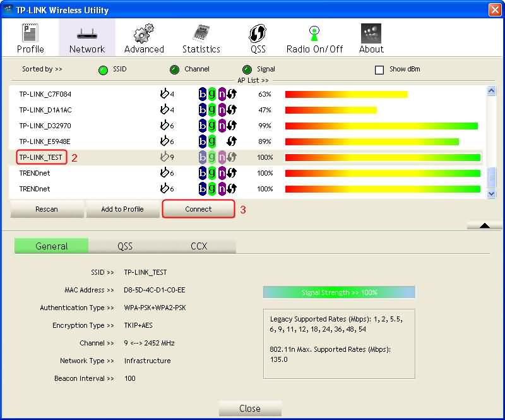Select the TP-LINK_D1A1AC network name

pos(45,110)
